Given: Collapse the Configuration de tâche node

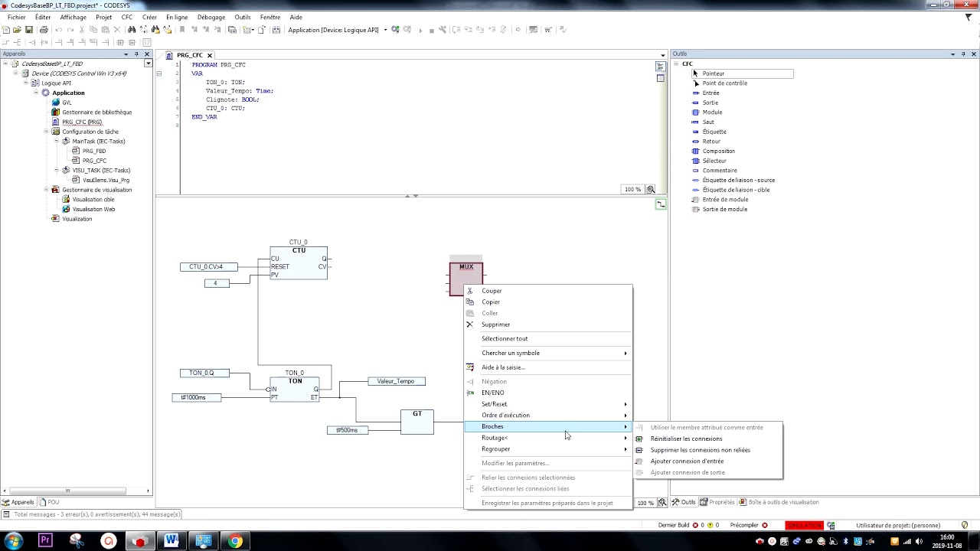Looking at the screenshot, I should 46,132.
